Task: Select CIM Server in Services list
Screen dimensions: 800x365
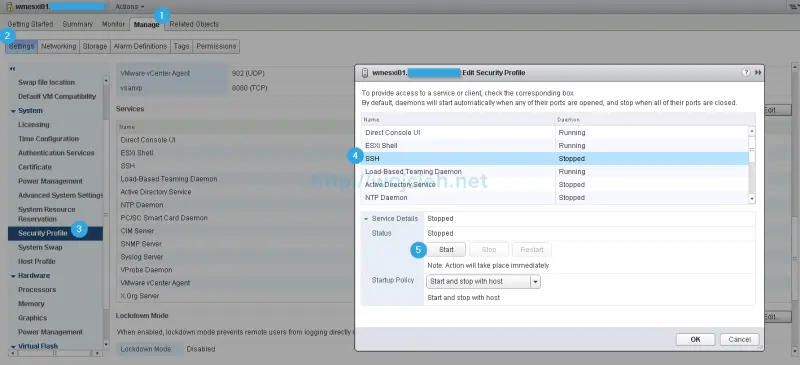Action: [x=137, y=231]
